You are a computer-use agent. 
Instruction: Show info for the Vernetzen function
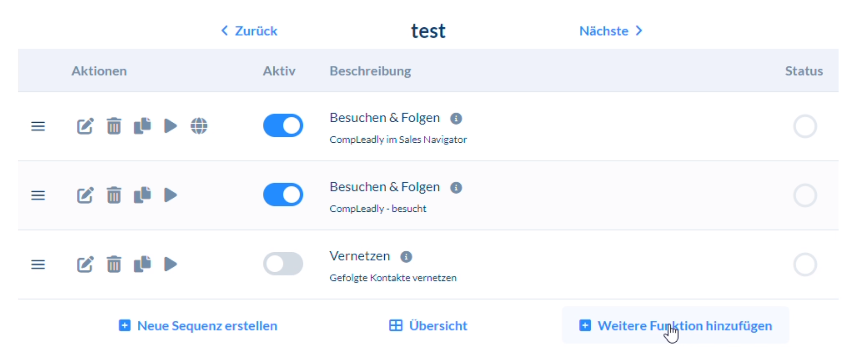[406, 257]
